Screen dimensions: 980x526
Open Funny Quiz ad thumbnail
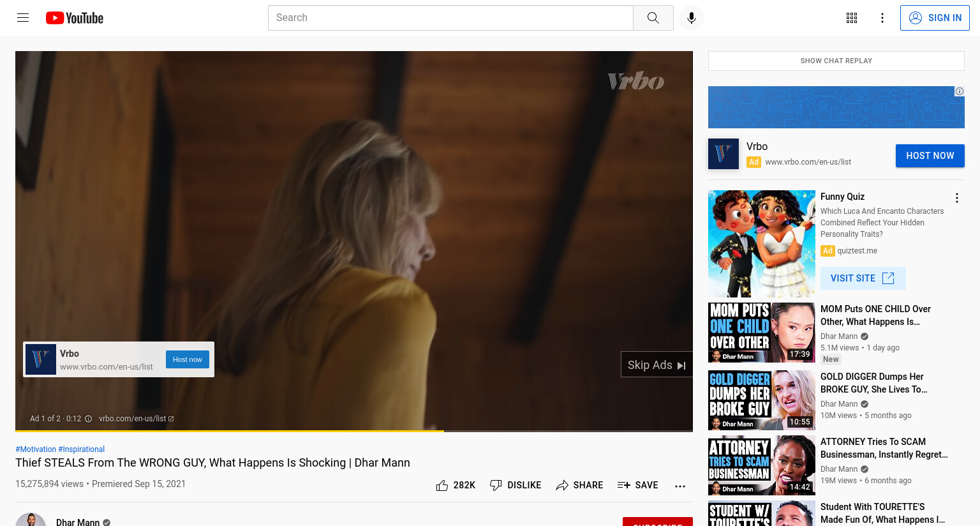pyautogui.click(x=762, y=244)
